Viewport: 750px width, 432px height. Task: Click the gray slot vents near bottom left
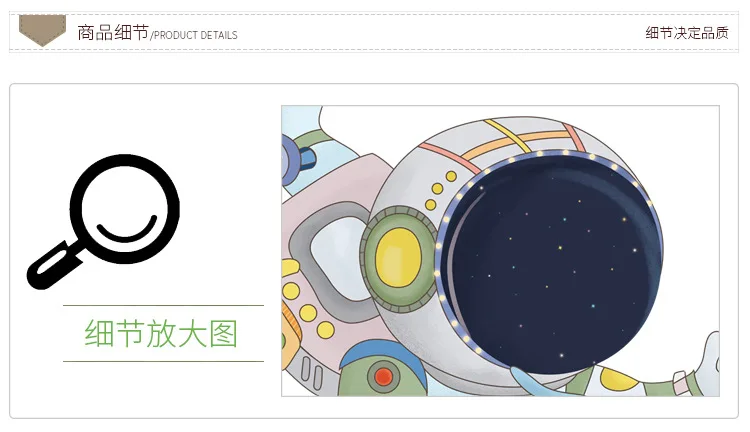[312, 373]
